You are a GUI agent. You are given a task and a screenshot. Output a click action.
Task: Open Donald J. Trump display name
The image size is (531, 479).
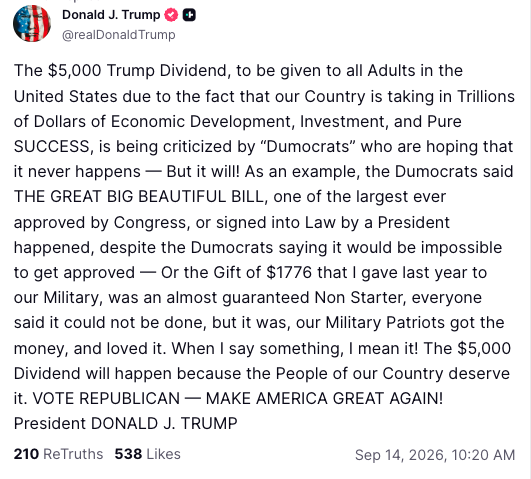[x=111, y=15]
